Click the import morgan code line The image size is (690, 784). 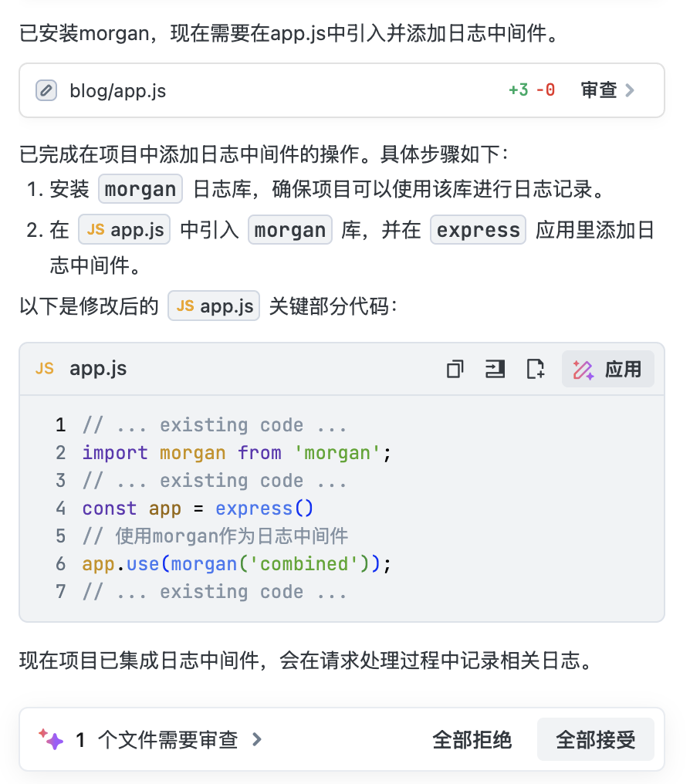tap(237, 453)
